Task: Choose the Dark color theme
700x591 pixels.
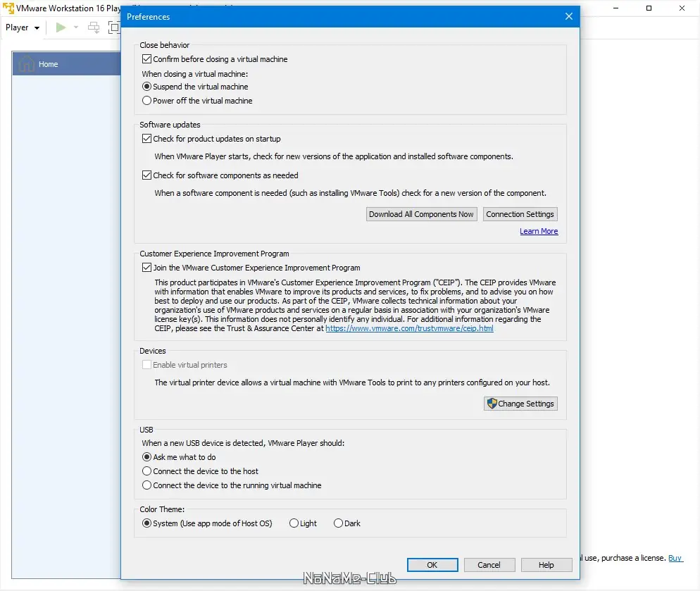Action: 338,523
